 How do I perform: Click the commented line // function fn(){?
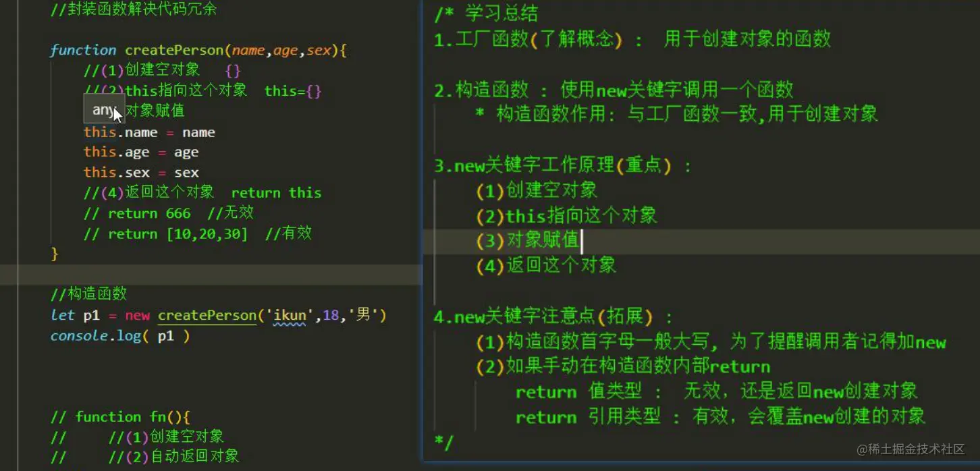(x=120, y=417)
